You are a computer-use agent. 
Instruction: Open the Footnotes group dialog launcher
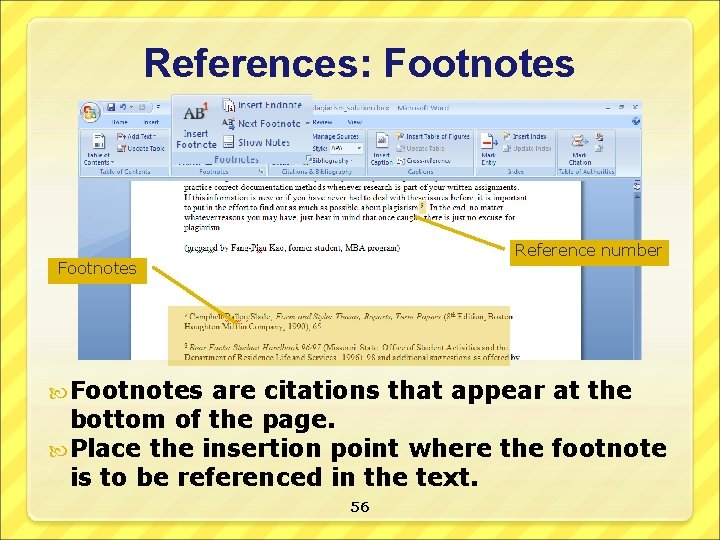(261, 171)
